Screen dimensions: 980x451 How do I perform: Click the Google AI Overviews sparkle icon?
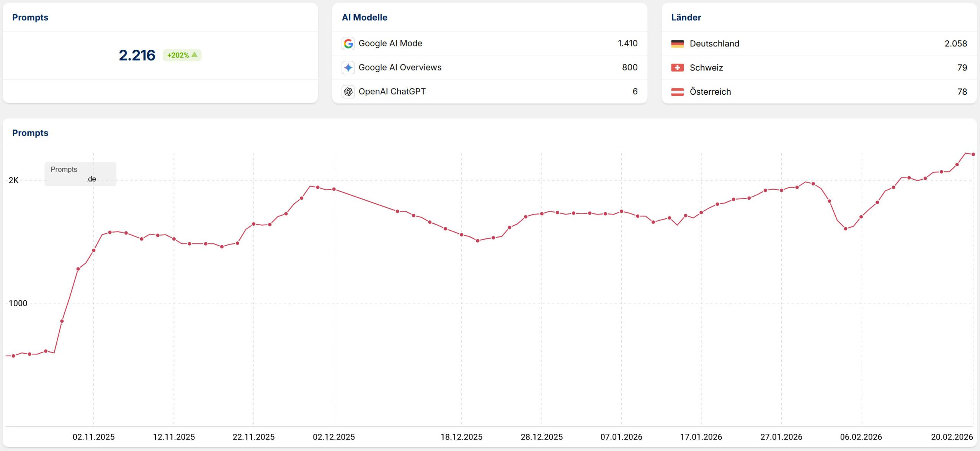click(348, 68)
